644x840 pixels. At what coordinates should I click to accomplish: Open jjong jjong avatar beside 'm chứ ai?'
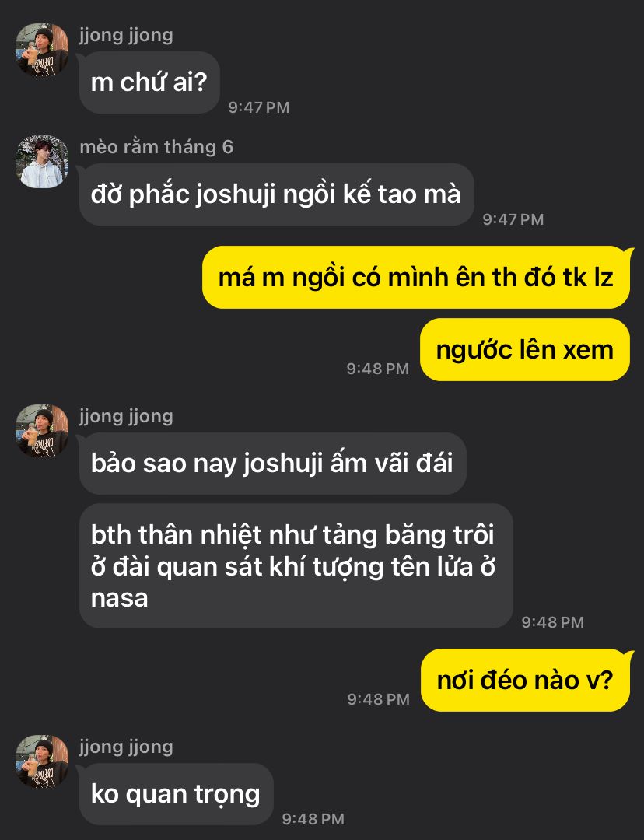click(42, 50)
